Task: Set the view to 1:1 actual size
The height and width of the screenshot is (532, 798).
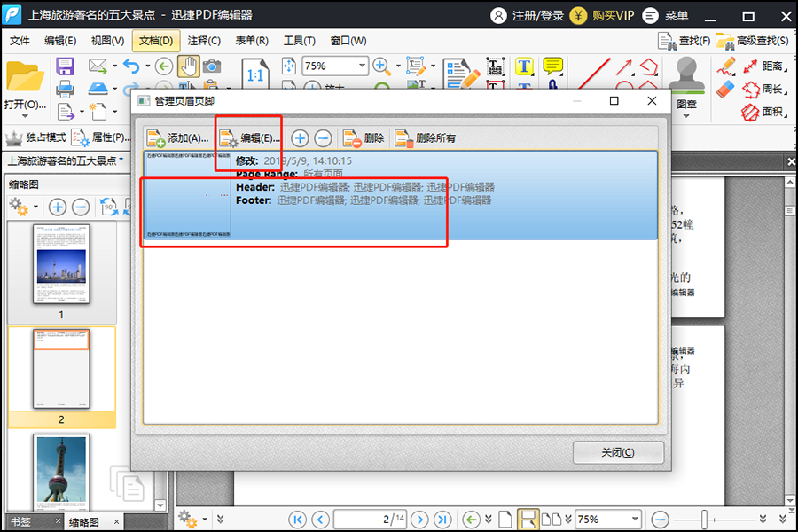Action: 255,75
